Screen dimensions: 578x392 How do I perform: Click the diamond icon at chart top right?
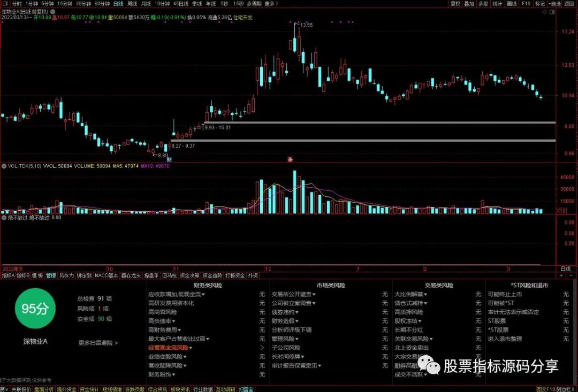[x=545, y=12]
